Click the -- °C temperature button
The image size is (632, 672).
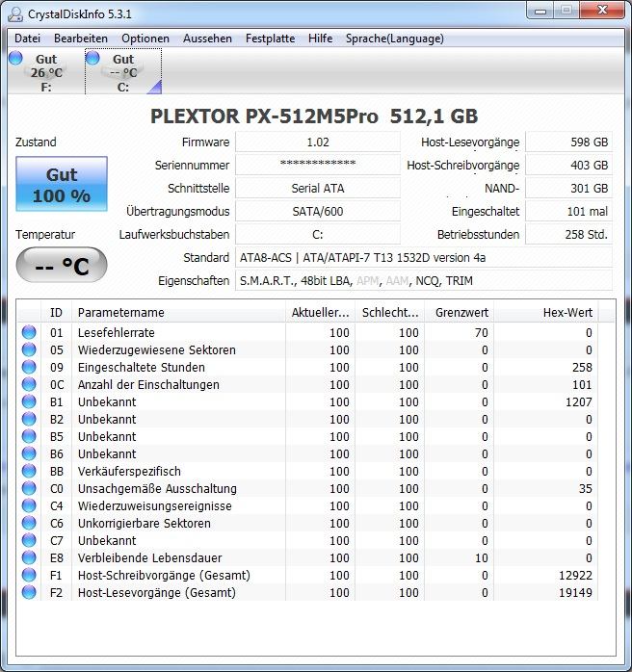(62, 266)
